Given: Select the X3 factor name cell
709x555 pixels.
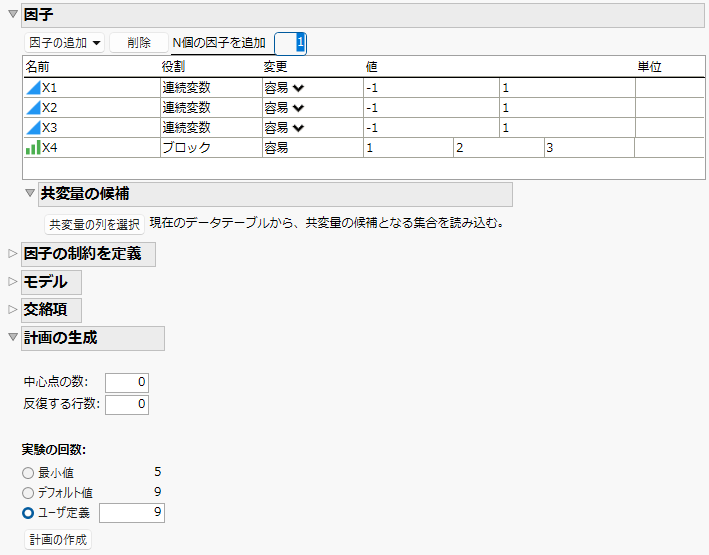Looking at the screenshot, I should pyautogui.click(x=92, y=128).
